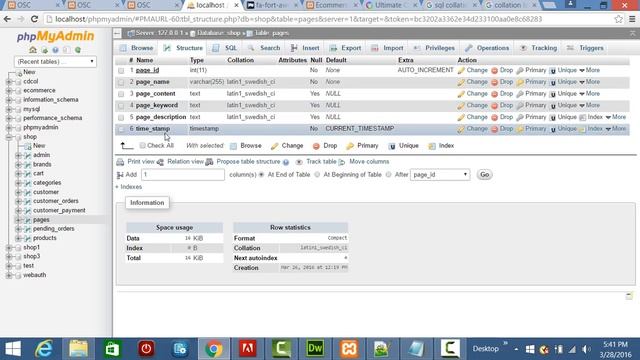
Task: Click the Browse icon in With selected bar
Action: tap(233, 146)
